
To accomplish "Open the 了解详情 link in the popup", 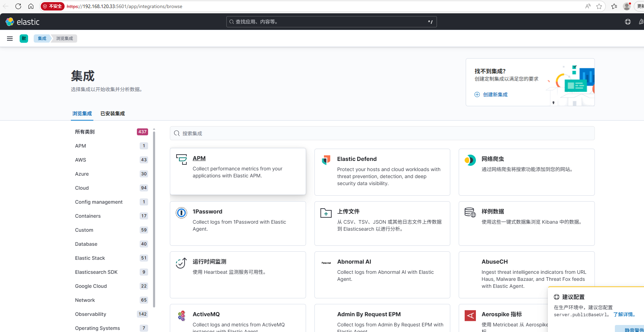I will pos(624,314).
